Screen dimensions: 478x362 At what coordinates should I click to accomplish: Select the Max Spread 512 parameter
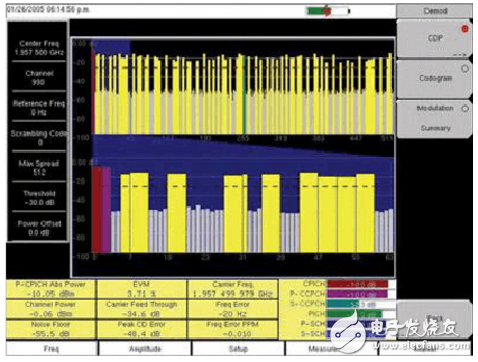click(x=39, y=167)
